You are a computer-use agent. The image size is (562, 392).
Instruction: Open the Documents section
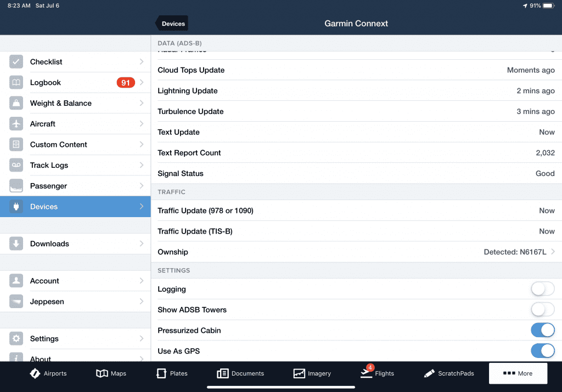click(240, 373)
